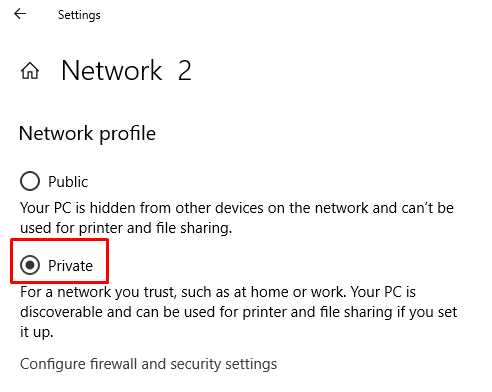The width and height of the screenshot is (492, 392).
Task: Go back using the back arrow
Action: (x=20, y=14)
